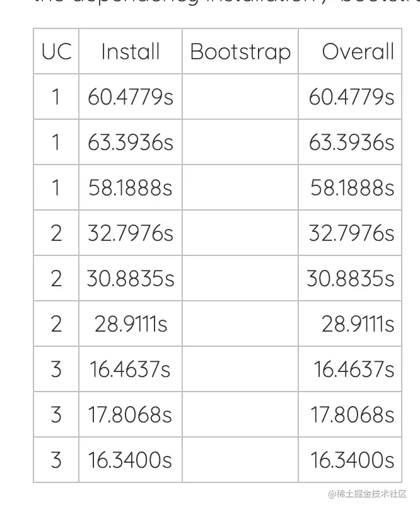Click the 30.8835s Overall value

tap(351, 279)
